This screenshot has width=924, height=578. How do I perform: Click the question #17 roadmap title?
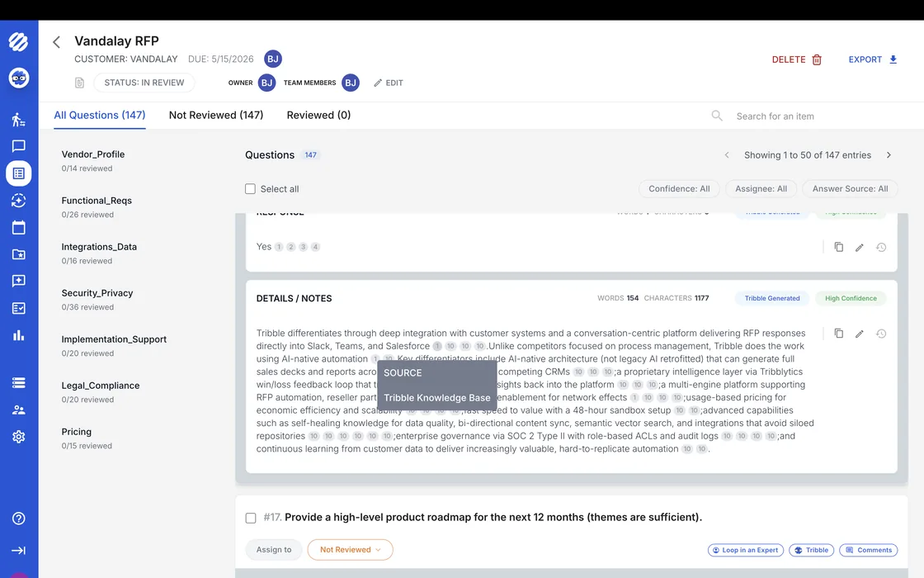click(493, 517)
